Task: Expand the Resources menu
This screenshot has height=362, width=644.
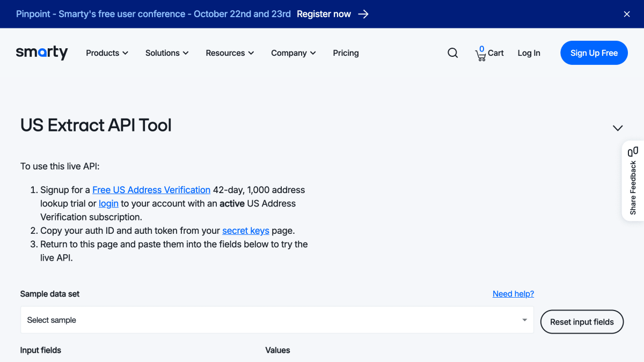Action: coord(230,53)
